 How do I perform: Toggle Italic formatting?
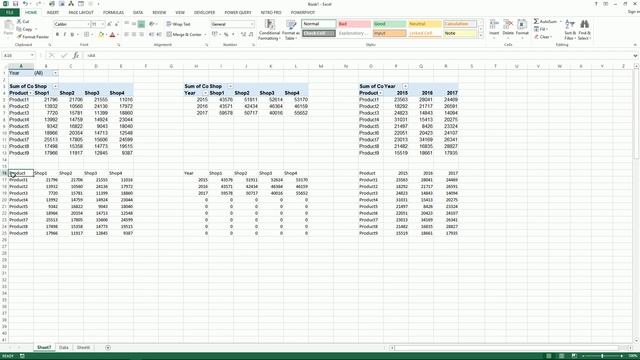[64, 35]
